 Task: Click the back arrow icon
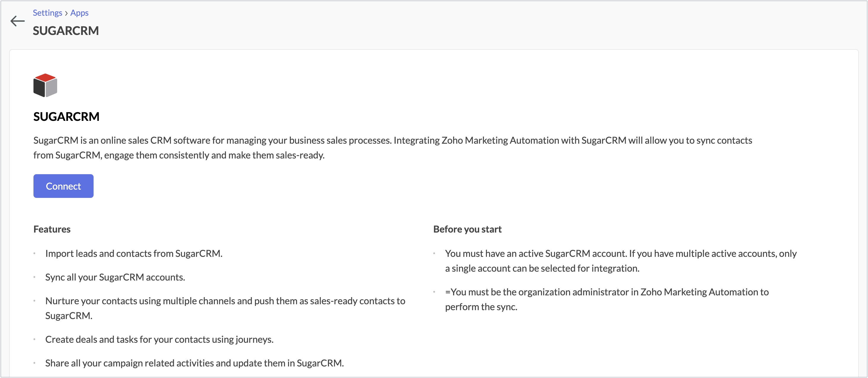pyautogui.click(x=17, y=21)
